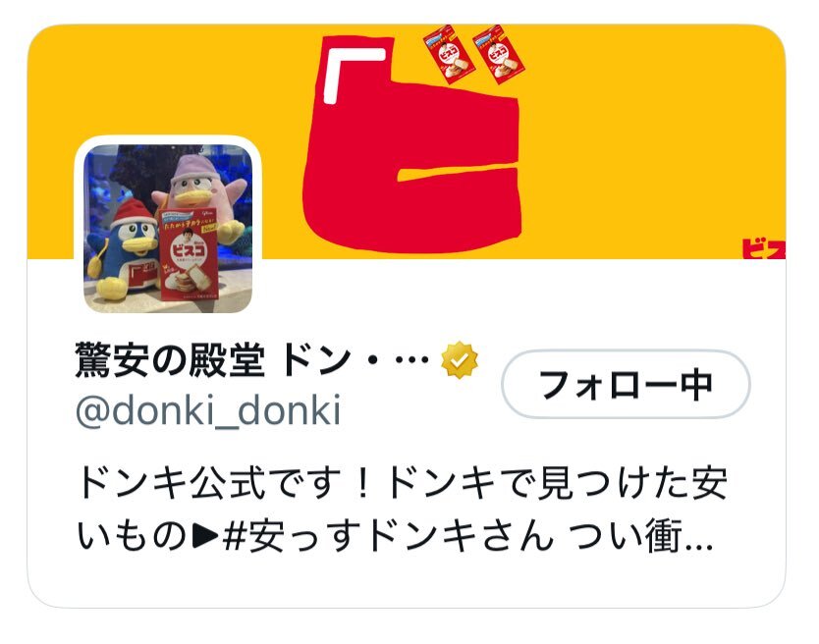This screenshot has width=819, height=644.
Task: Click the gold verified checkmark badge
Action: [460, 360]
